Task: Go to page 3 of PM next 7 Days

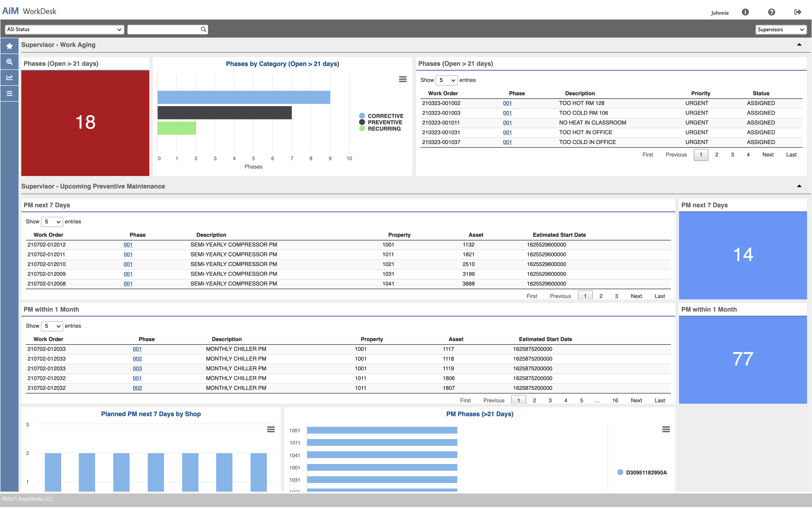Action: tap(617, 296)
